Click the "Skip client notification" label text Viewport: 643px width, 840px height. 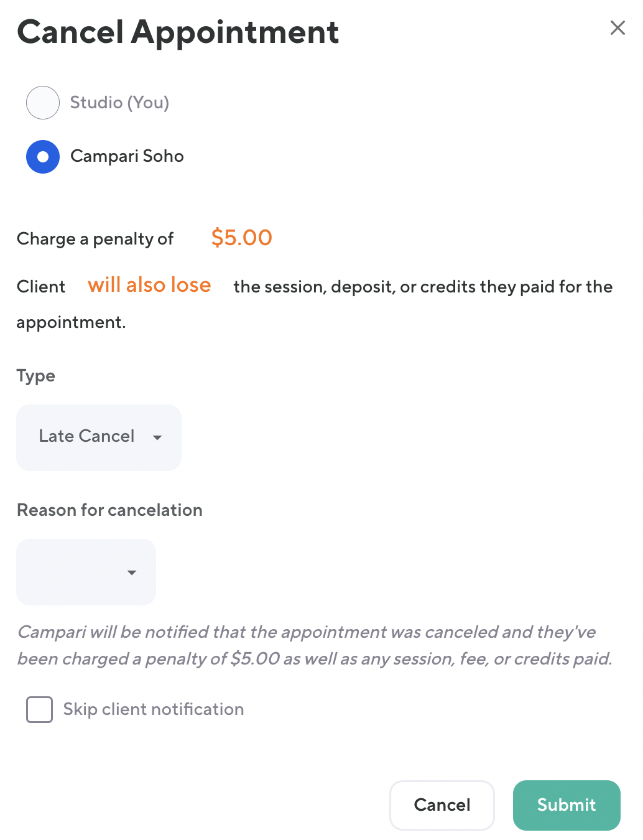[x=153, y=709]
